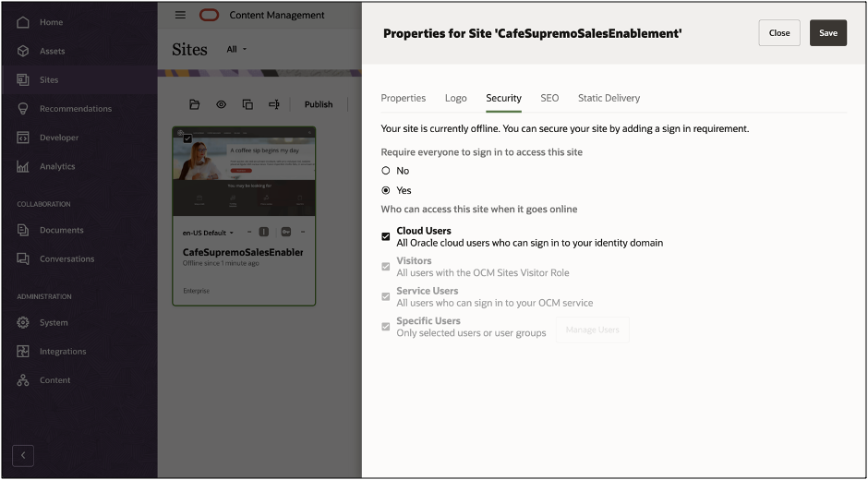The image size is (868, 480).
Task: Select Yes for sign-in requirement
Action: (386, 190)
